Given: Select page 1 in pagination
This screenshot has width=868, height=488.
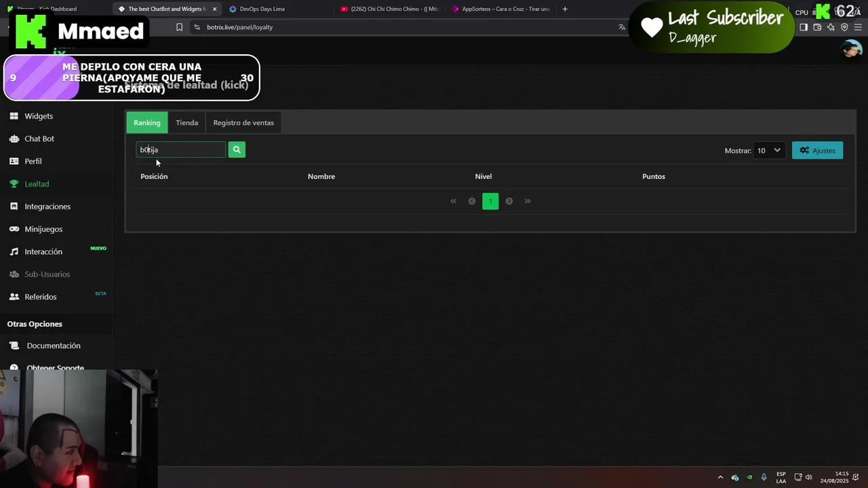Looking at the screenshot, I should point(490,201).
